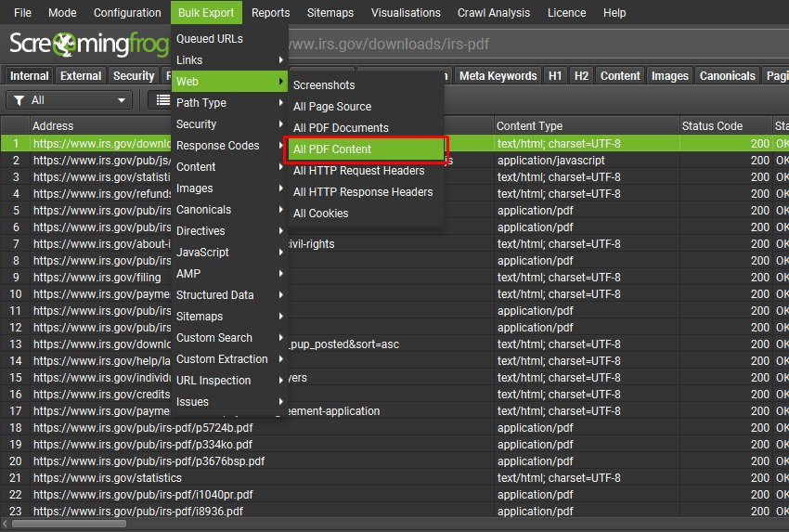Select Custom Search menu entry
The image size is (789, 532).
click(x=229, y=338)
